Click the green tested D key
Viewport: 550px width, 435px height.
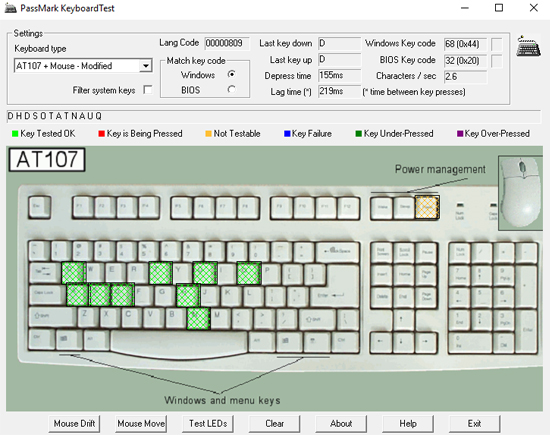pyautogui.click(x=122, y=295)
